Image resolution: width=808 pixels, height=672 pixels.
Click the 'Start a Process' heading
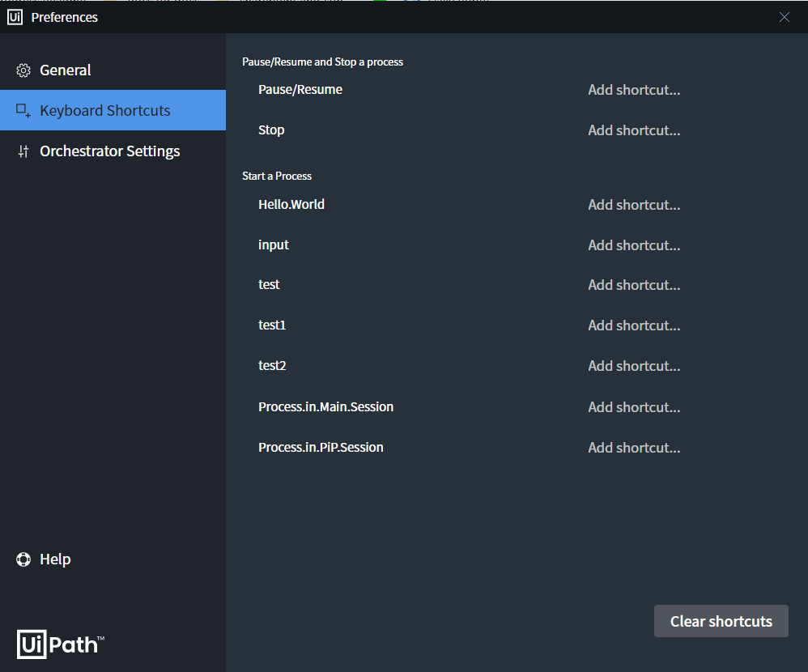click(277, 177)
